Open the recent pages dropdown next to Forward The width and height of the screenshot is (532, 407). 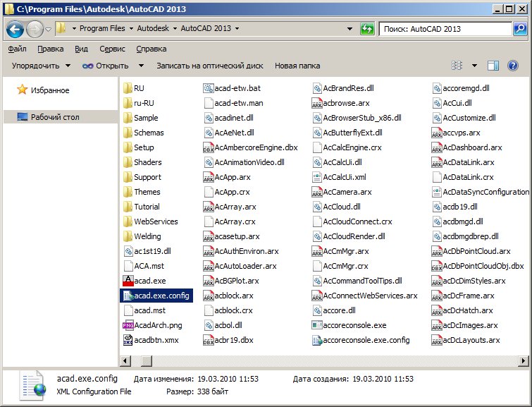click(x=48, y=30)
